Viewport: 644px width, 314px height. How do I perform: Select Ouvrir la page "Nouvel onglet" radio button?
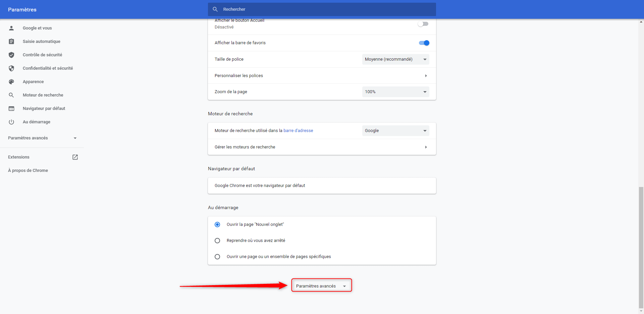pos(217,225)
